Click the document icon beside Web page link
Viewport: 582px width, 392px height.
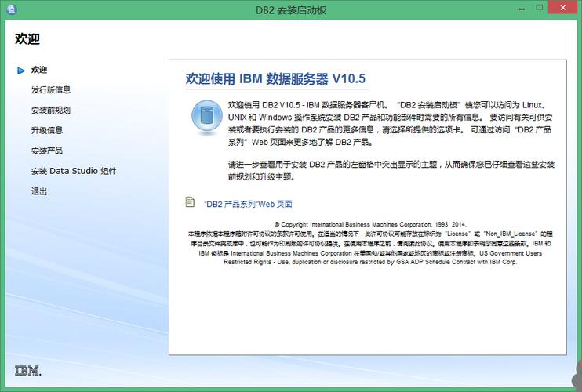coord(190,201)
